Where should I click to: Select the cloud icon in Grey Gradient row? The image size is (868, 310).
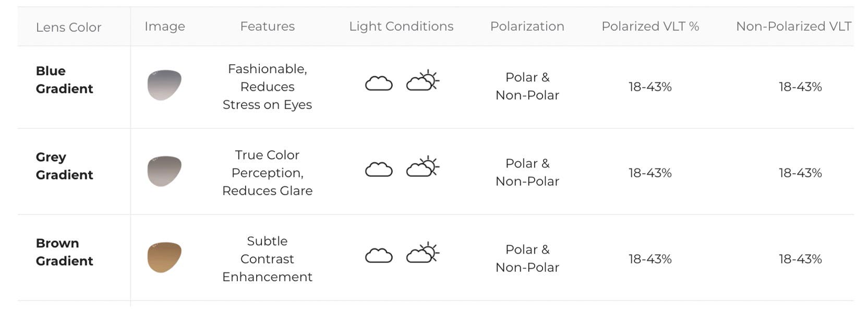tap(379, 169)
